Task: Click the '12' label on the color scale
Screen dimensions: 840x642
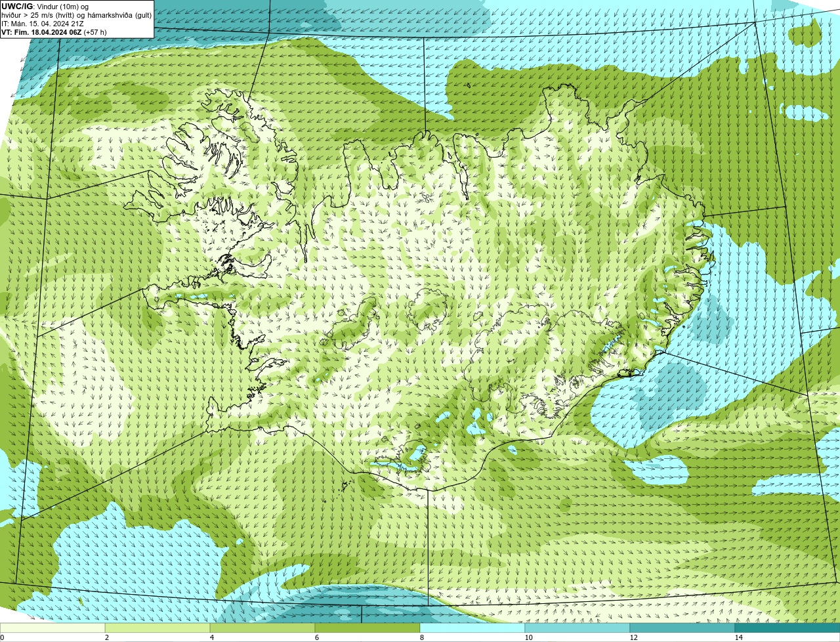Action: pos(633,637)
